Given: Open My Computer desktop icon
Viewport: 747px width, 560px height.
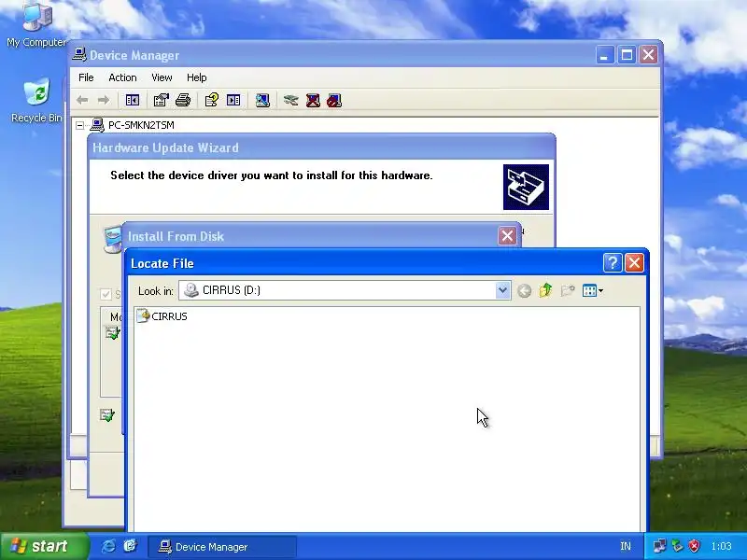Looking at the screenshot, I should (x=36, y=25).
